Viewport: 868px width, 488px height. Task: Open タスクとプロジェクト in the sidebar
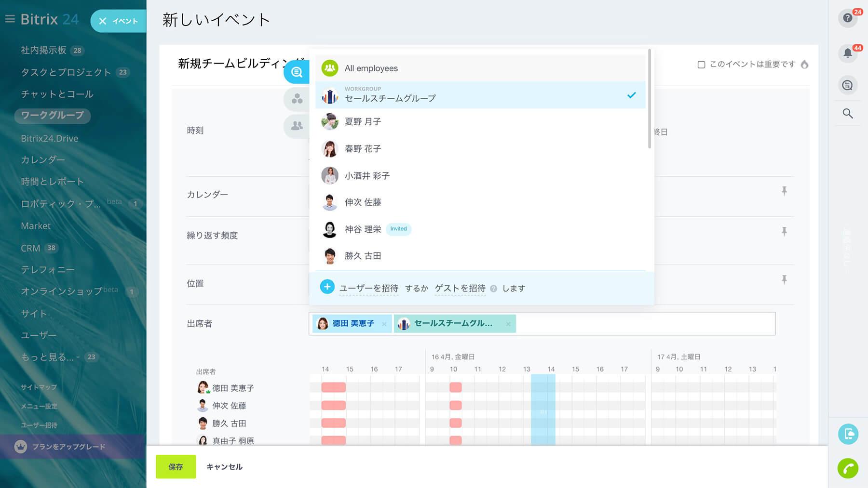pos(66,72)
